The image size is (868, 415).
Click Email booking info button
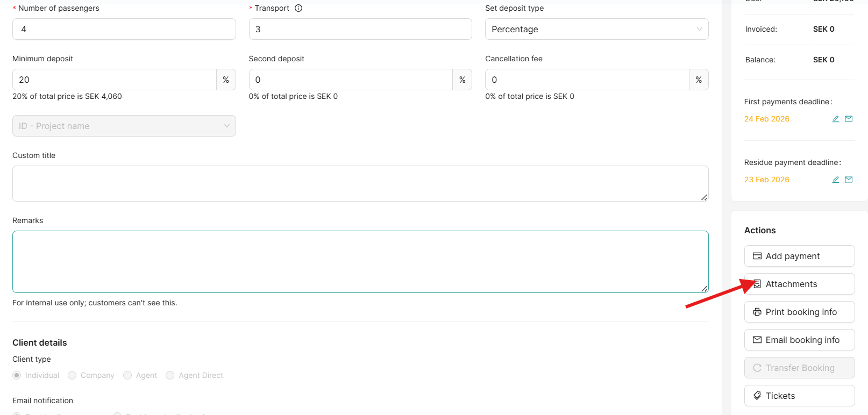coord(799,340)
